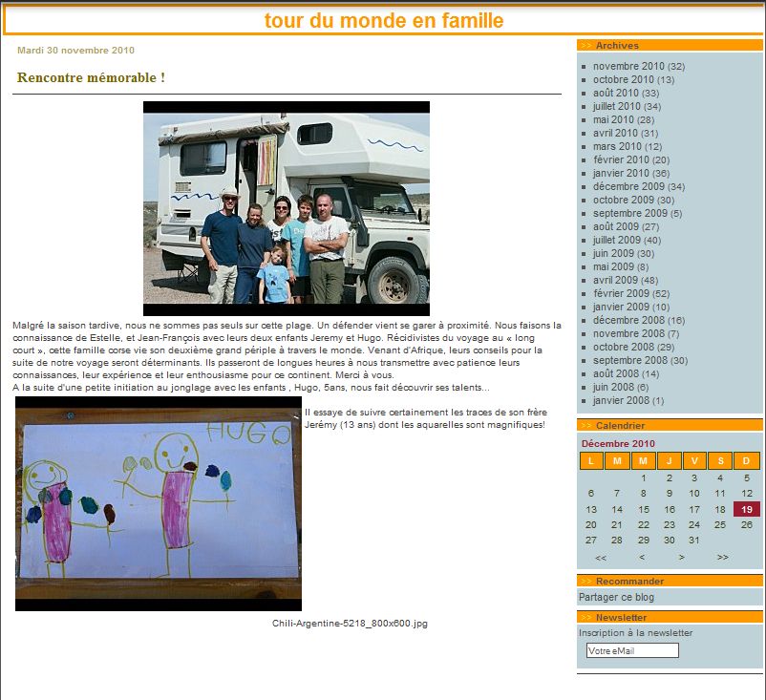Open the juin 2008 archive

[614, 388]
